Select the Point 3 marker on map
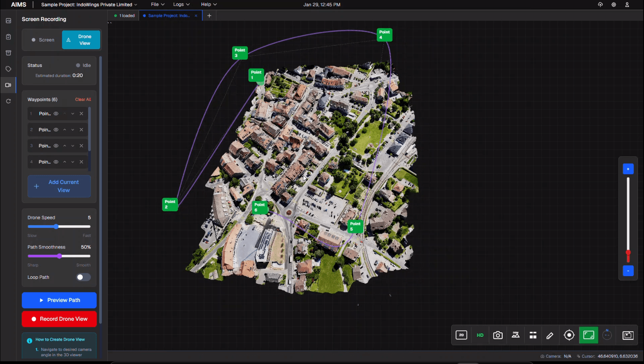 coord(240,53)
